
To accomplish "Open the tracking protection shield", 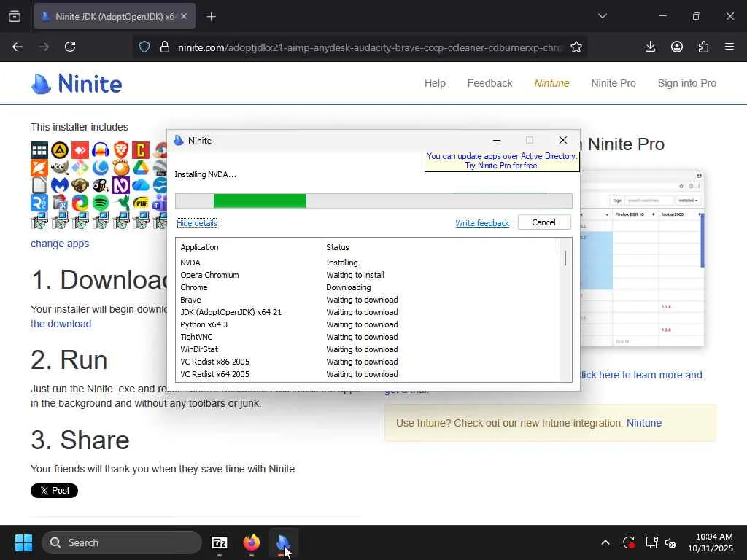I will [x=144, y=47].
